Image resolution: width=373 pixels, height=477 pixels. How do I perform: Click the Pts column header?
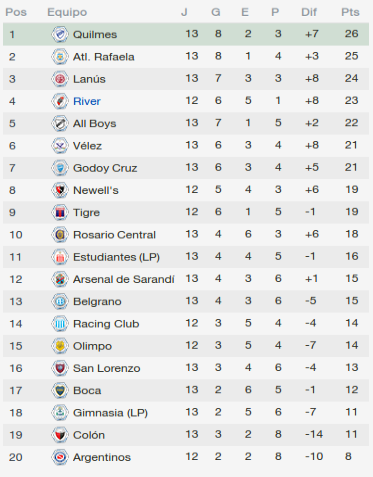pyautogui.click(x=350, y=12)
